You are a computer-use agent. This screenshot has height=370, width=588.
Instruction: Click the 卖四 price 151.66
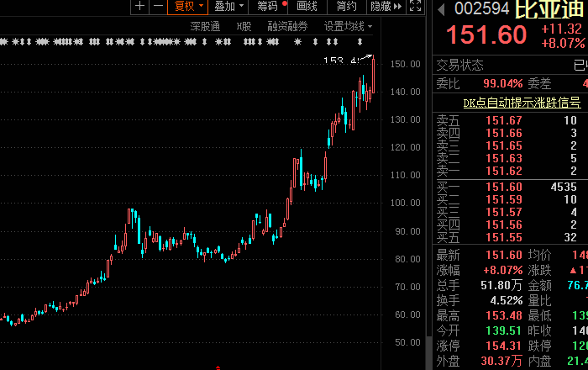504,133
